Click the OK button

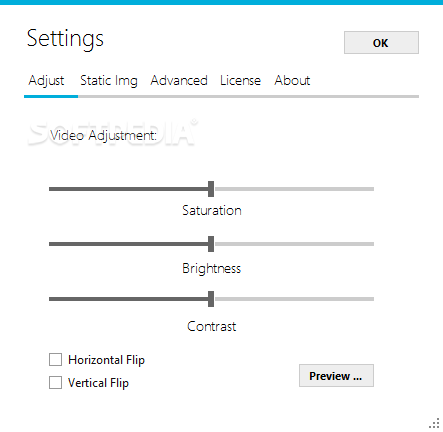(x=381, y=42)
